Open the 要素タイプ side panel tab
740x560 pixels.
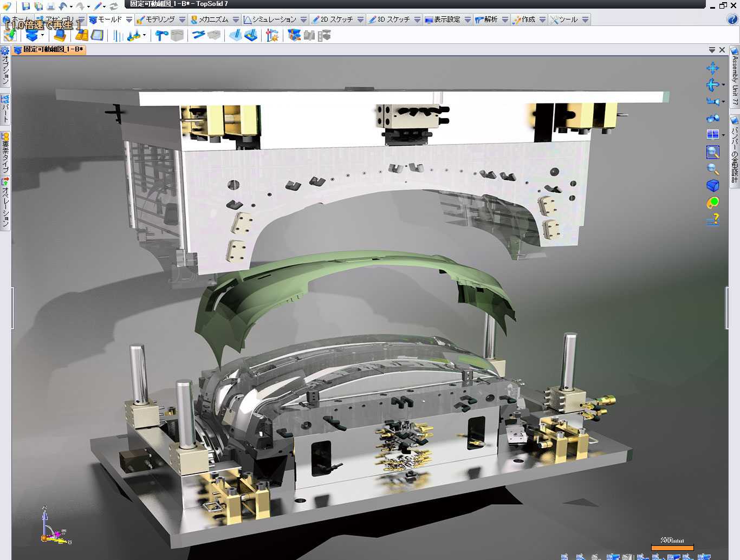point(5,152)
